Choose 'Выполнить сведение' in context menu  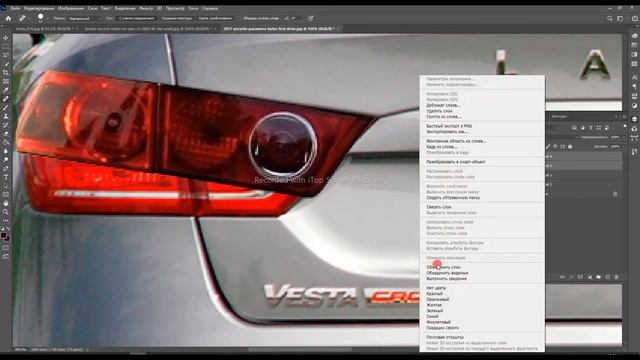click(447, 279)
